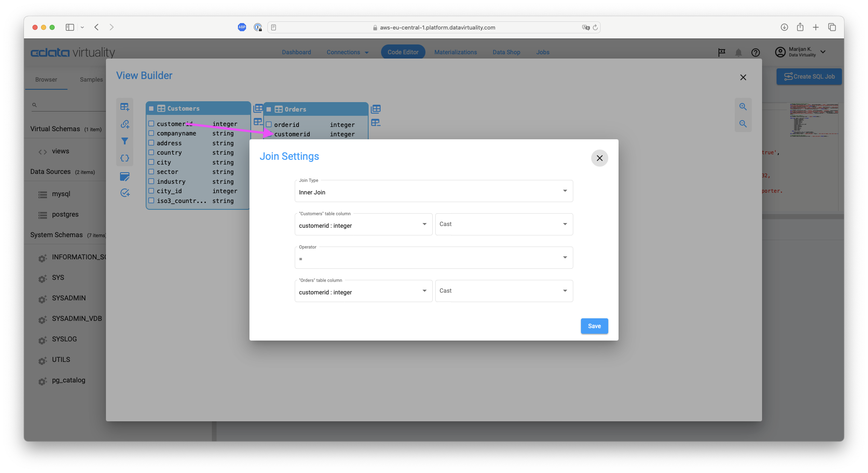Switch to the Materializations tab
The width and height of the screenshot is (868, 473).
[455, 52]
